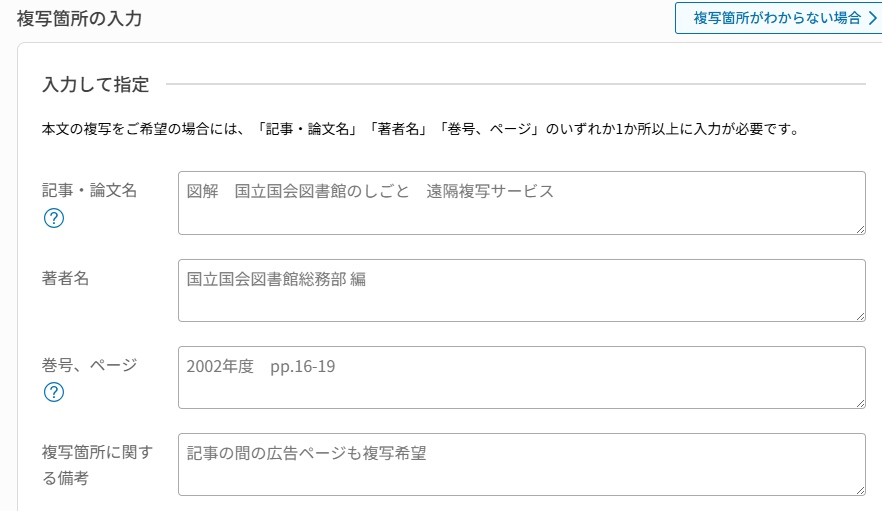882x511 pixels.
Task: Click the 記事・論文名 field label
Action: (89, 190)
